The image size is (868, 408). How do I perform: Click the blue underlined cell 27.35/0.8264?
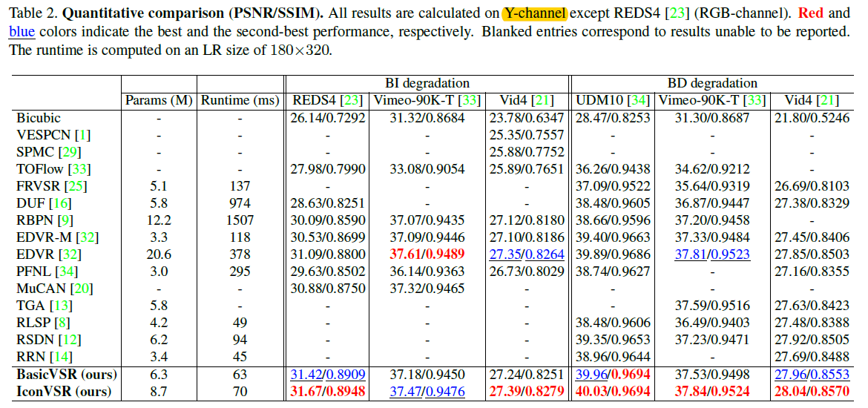click(527, 254)
